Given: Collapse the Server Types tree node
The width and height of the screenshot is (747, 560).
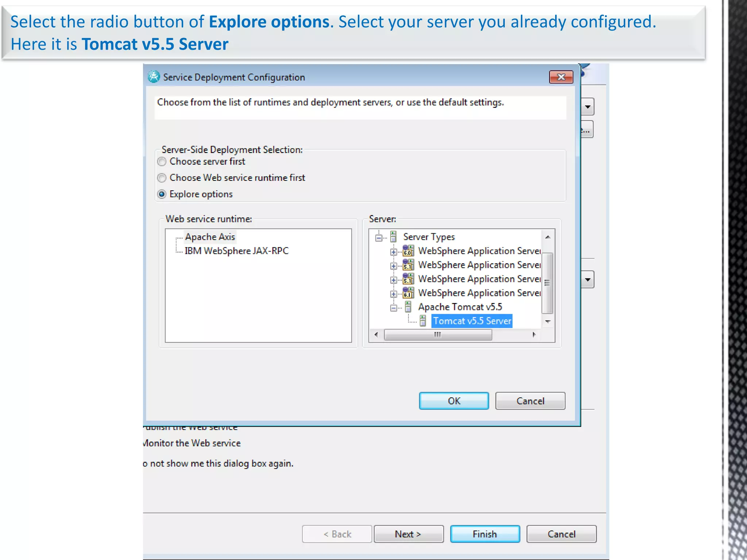Looking at the screenshot, I should (379, 238).
